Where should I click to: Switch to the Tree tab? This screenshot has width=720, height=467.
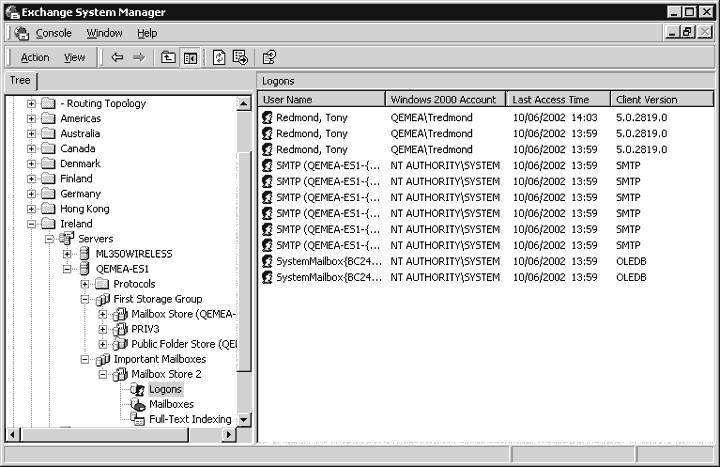pos(20,81)
